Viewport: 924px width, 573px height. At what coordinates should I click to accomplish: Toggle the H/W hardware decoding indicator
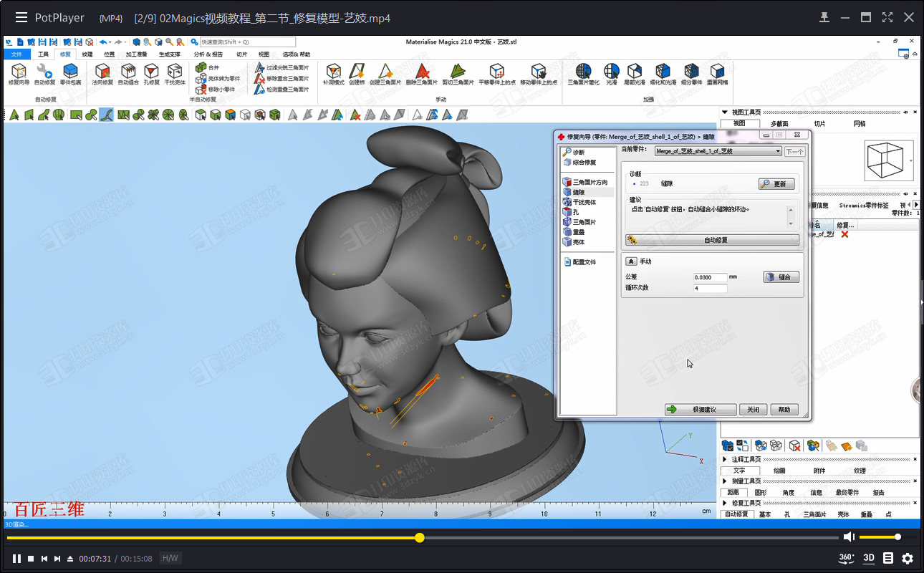tap(170, 558)
